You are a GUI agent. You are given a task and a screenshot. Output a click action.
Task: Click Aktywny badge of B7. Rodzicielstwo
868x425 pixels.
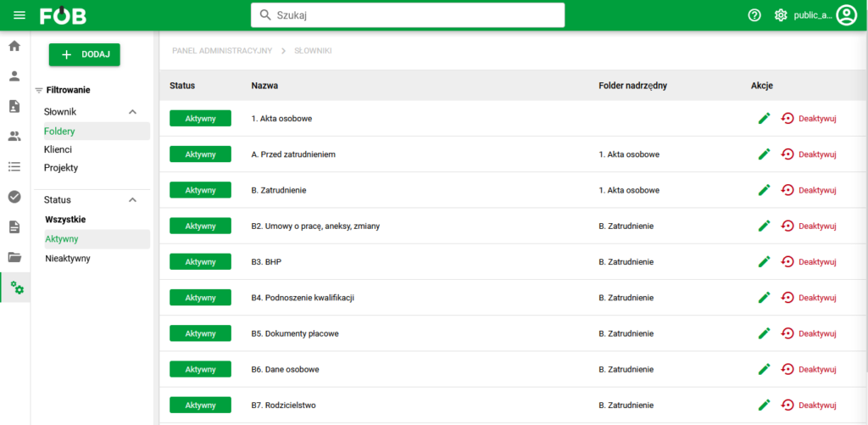200,405
